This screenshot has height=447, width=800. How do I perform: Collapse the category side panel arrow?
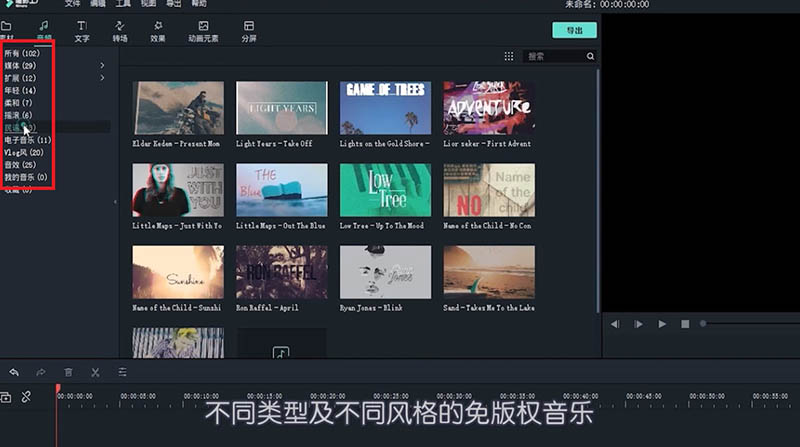click(x=115, y=202)
